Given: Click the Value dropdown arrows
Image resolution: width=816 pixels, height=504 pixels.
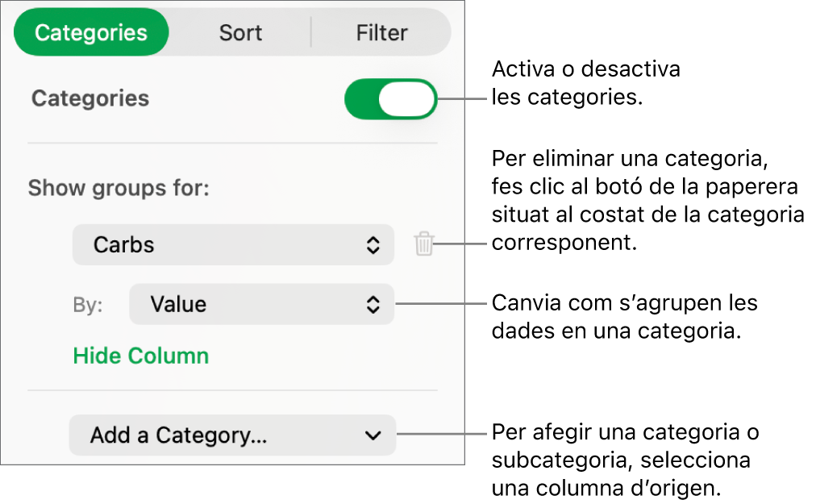Looking at the screenshot, I should click(x=373, y=304).
